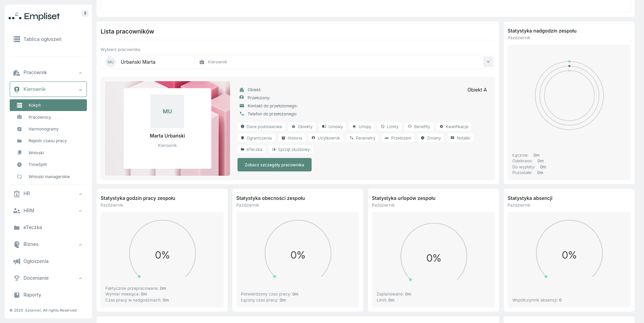Viewport: 644px width, 323px height.
Task: Click the Pracownik section icon
Action: coord(17,73)
